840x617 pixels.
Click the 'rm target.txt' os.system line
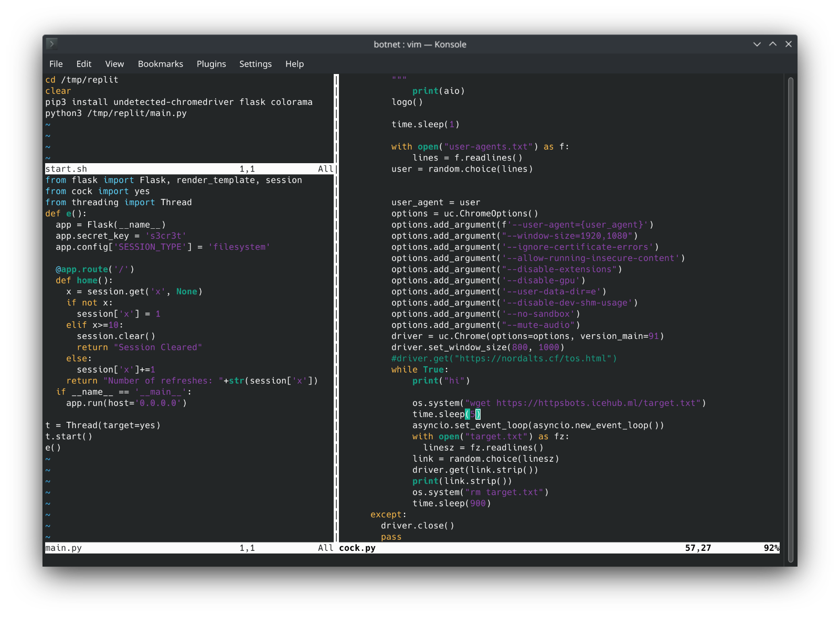click(481, 492)
